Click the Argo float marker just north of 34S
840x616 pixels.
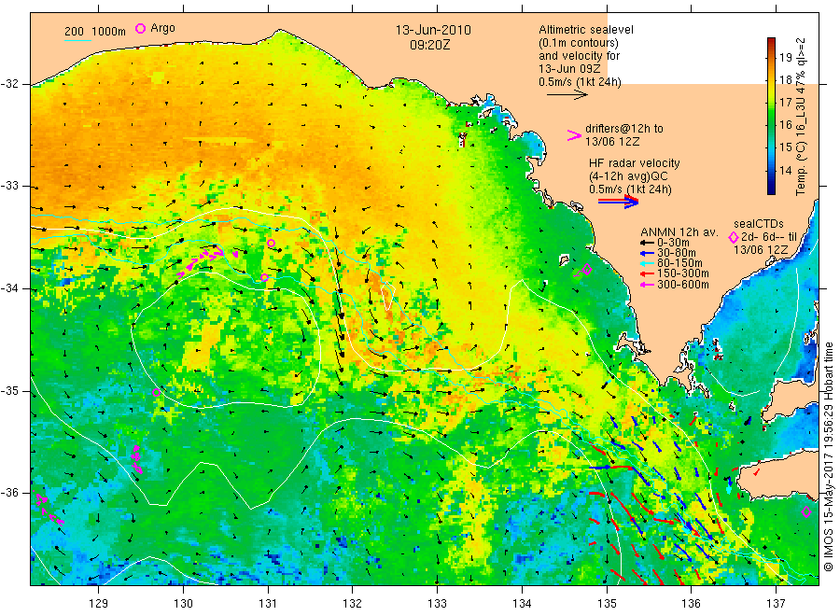(265, 277)
